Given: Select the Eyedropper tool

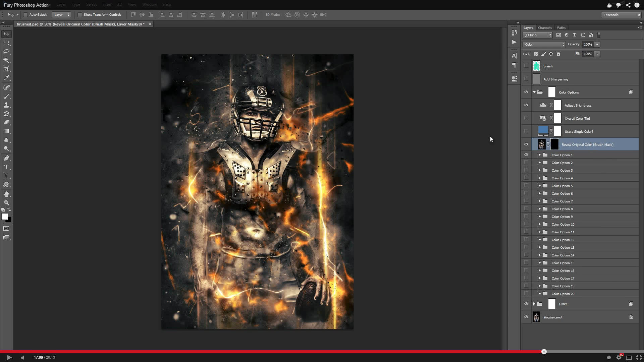Looking at the screenshot, I should coord(6,78).
